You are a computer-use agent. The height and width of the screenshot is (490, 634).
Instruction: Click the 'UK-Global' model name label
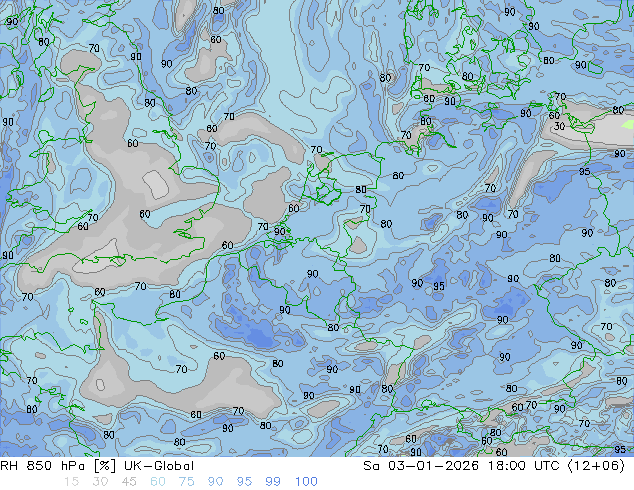tap(159, 466)
